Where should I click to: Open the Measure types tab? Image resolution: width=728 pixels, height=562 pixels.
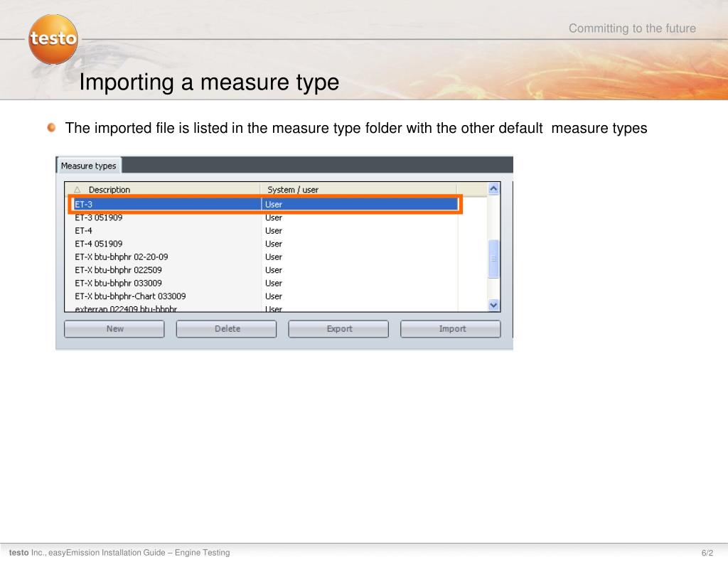89,166
